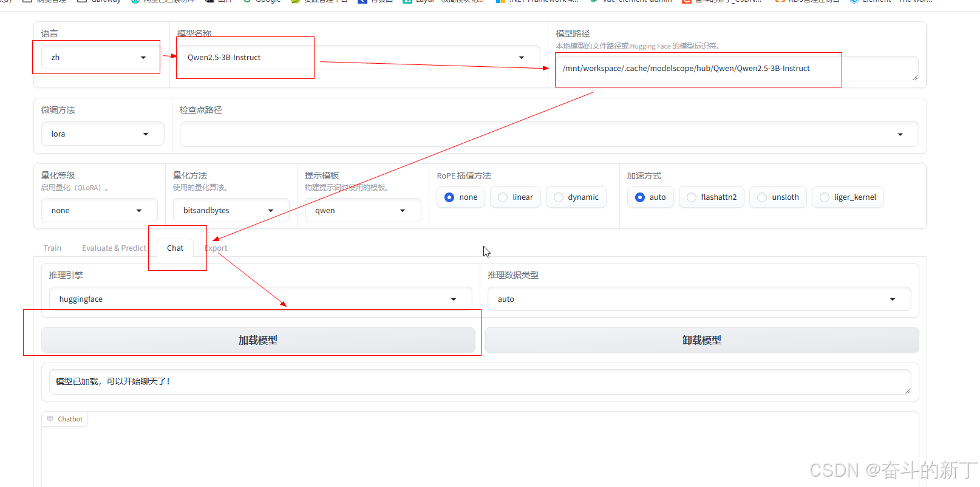Expand the checkpoint path dropdown
This screenshot has width=980, height=487.
[x=549, y=134]
